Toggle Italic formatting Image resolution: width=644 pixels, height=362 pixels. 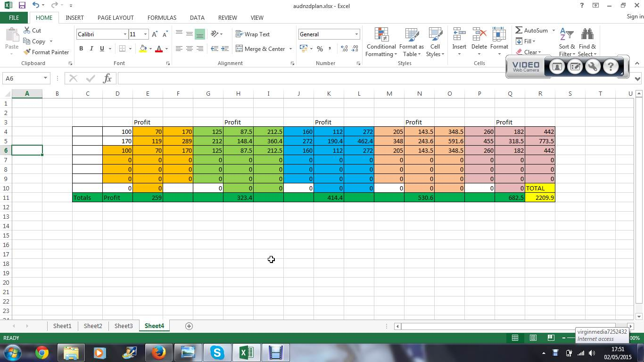pos(91,49)
